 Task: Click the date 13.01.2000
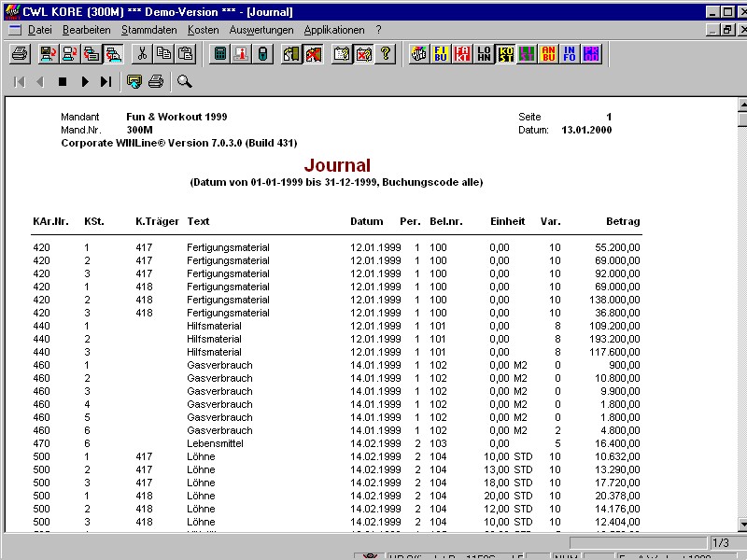click(586, 130)
